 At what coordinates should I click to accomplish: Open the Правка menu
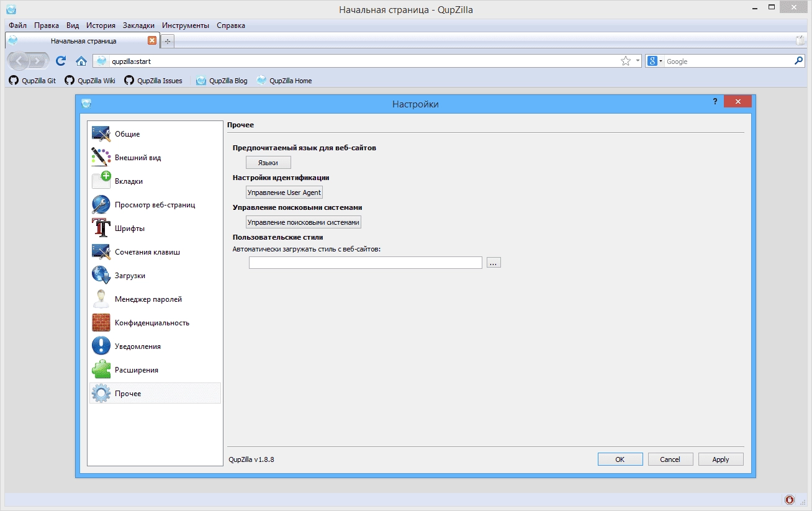click(x=47, y=25)
